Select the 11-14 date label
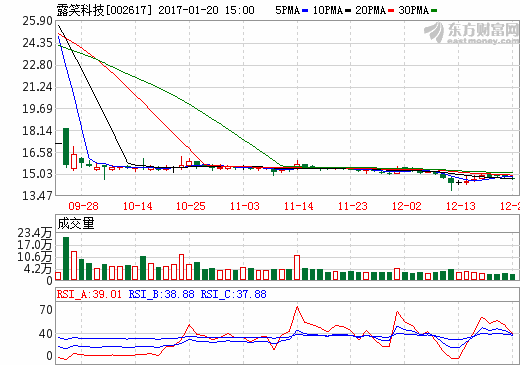 [299, 206]
